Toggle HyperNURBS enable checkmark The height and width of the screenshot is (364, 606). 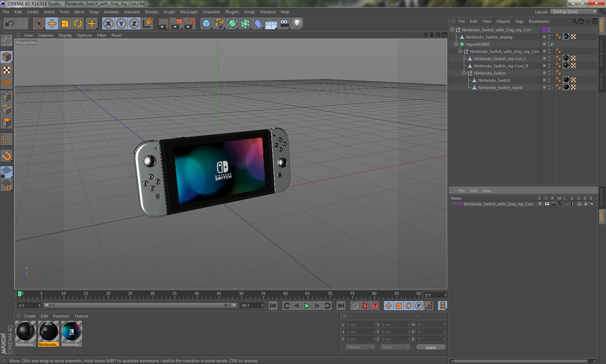[553, 44]
